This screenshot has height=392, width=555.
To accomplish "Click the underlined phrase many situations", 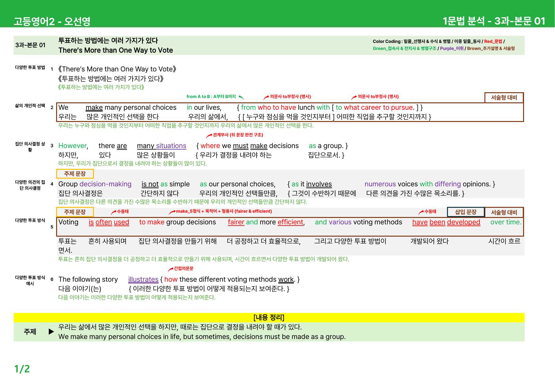I will [162, 146].
